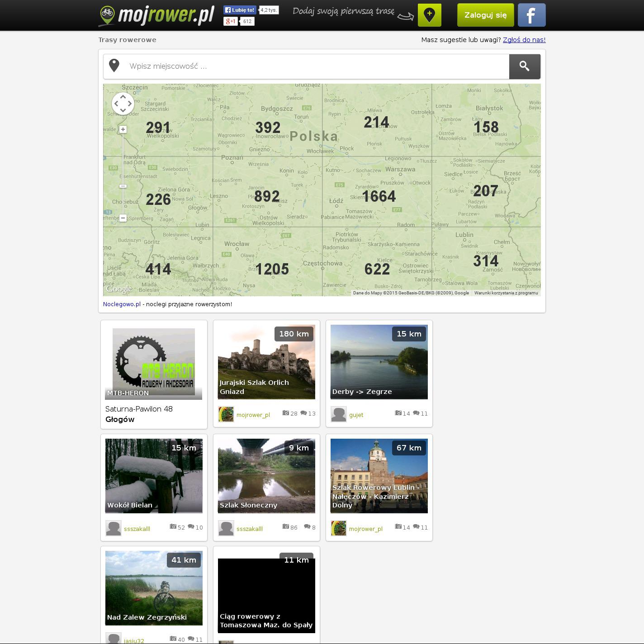Click the Facebook Lubię to! like button
The height and width of the screenshot is (644, 644).
(240, 10)
